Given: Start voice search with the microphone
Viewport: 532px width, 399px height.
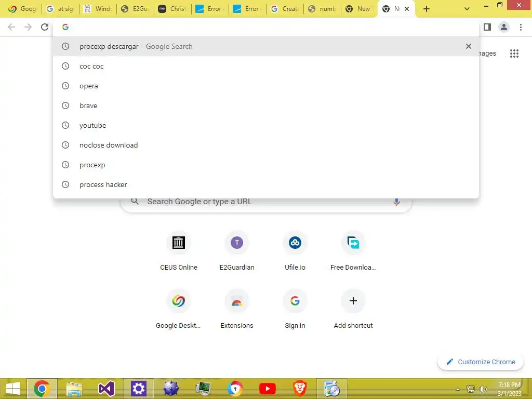Looking at the screenshot, I should [396, 202].
